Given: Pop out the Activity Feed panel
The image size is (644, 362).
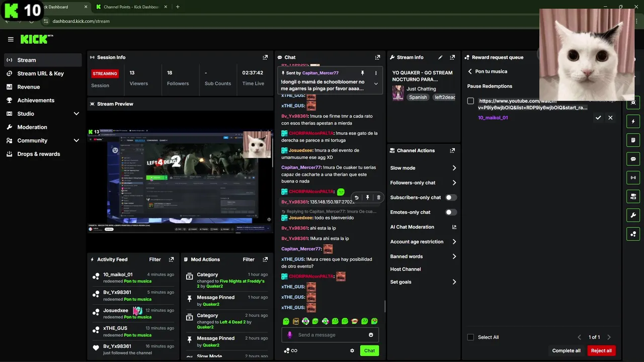Looking at the screenshot, I should point(171,259).
